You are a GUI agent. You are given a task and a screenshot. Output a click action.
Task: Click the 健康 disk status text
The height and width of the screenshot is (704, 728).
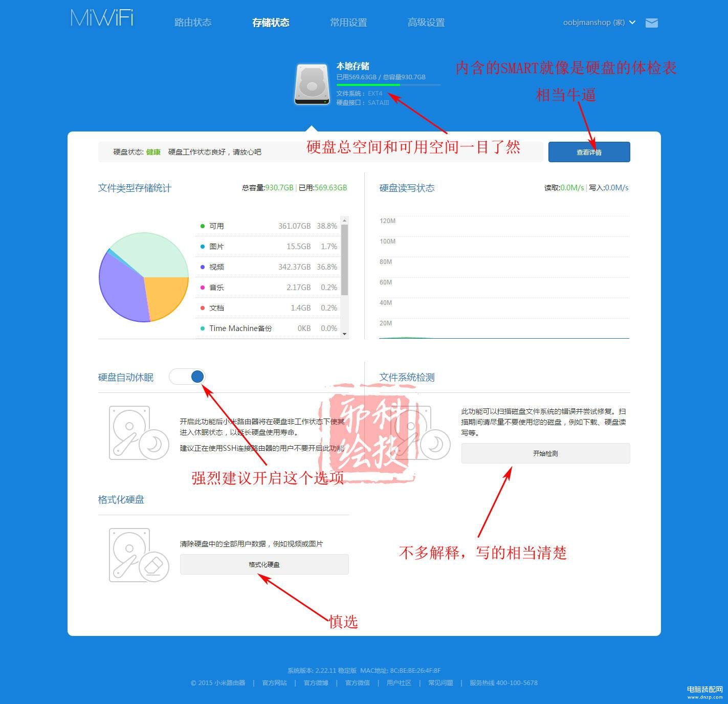click(153, 152)
